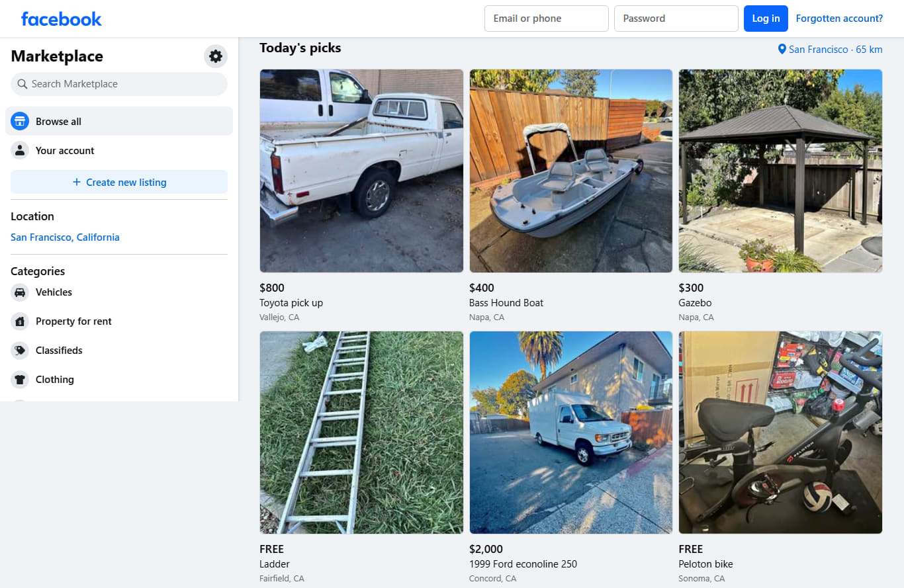Open the Forgotten account? link
The height and width of the screenshot is (588, 904).
point(839,18)
